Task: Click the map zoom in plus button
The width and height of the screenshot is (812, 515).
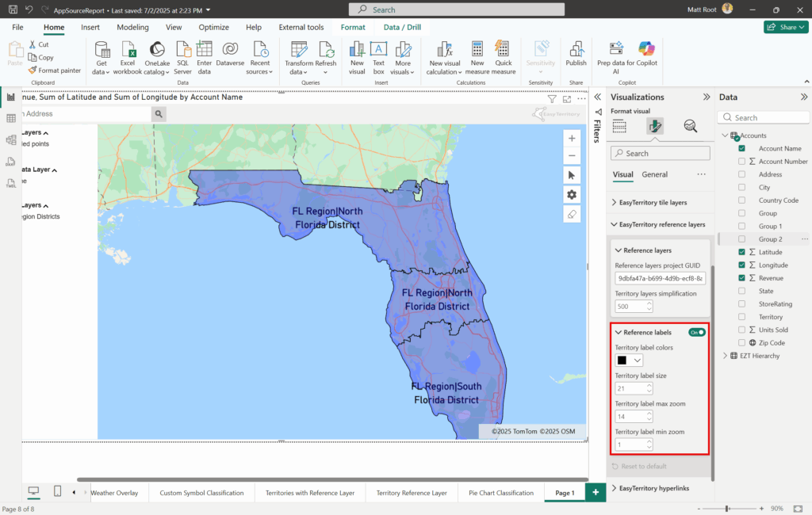Action: (x=572, y=138)
